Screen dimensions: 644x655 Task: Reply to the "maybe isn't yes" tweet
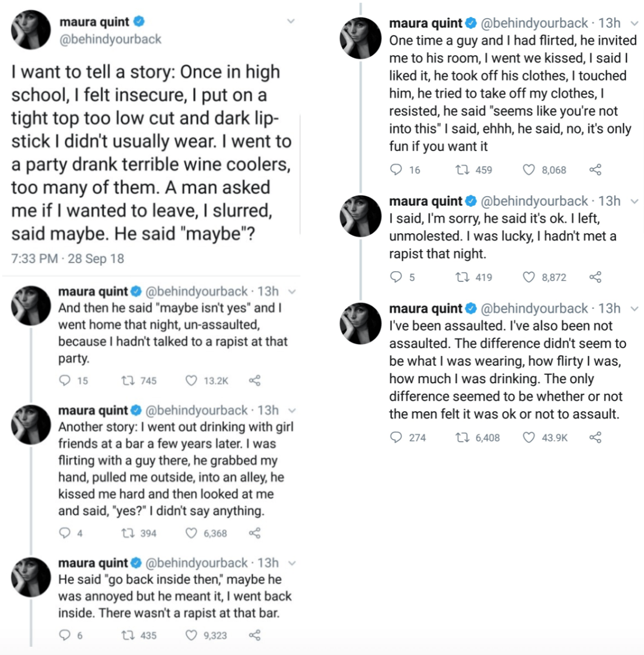pos(65,381)
